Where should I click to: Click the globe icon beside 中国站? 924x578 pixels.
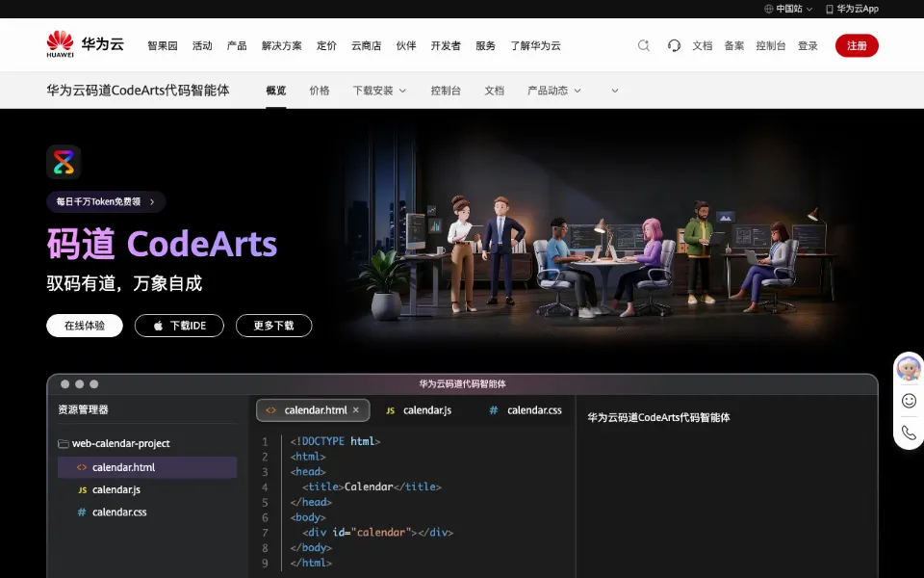pos(768,9)
